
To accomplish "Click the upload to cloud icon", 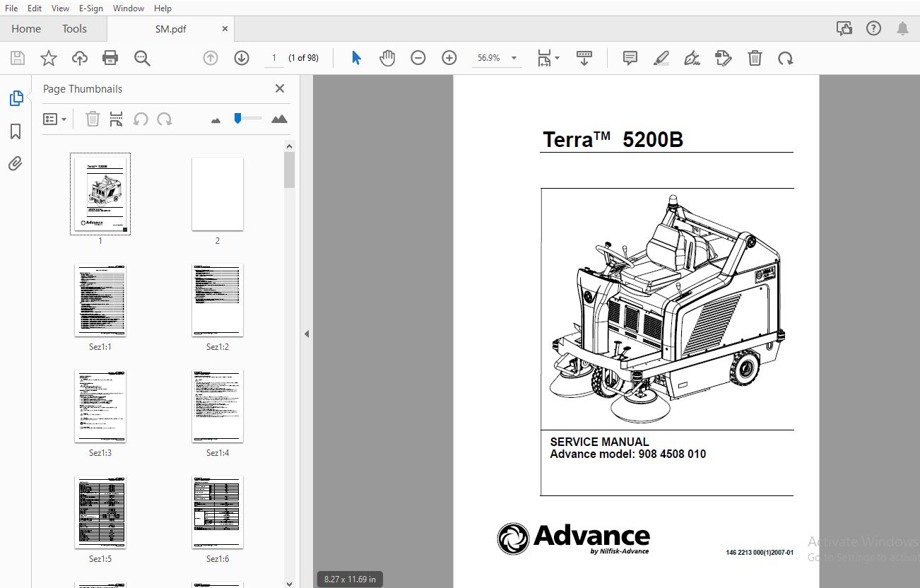I will [x=80, y=58].
